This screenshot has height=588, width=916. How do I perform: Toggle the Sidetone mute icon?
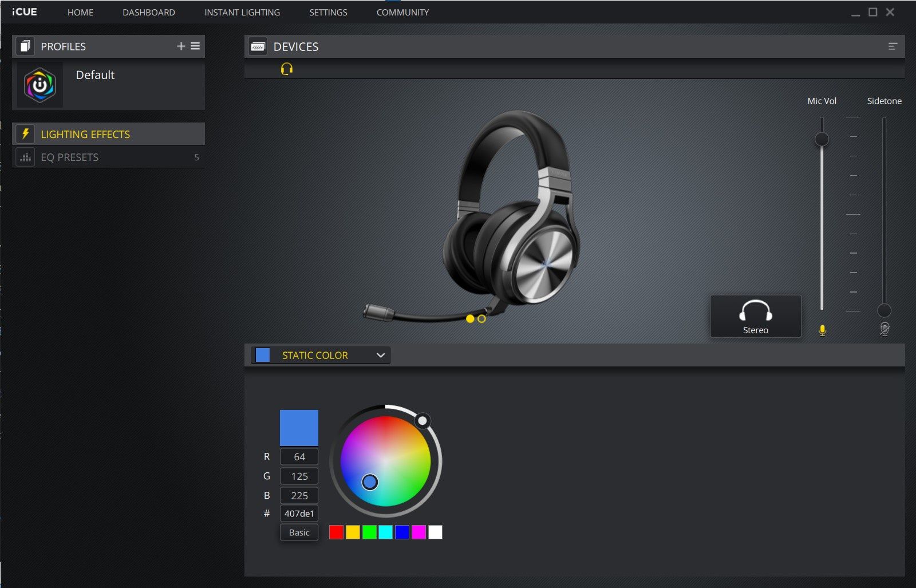pos(885,329)
